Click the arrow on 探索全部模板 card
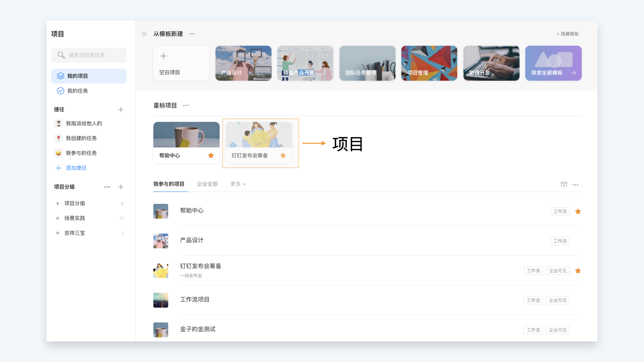The height and width of the screenshot is (362, 644). tap(574, 73)
